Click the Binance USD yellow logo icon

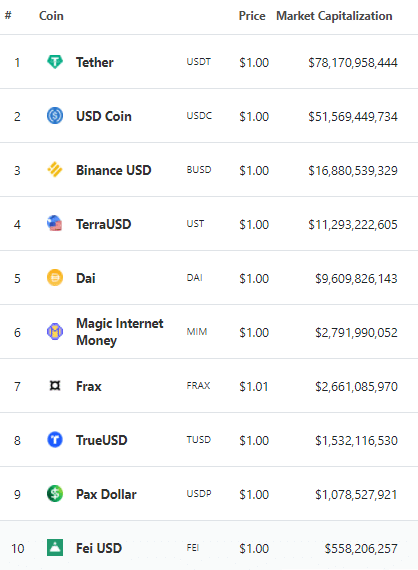tap(55, 170)
